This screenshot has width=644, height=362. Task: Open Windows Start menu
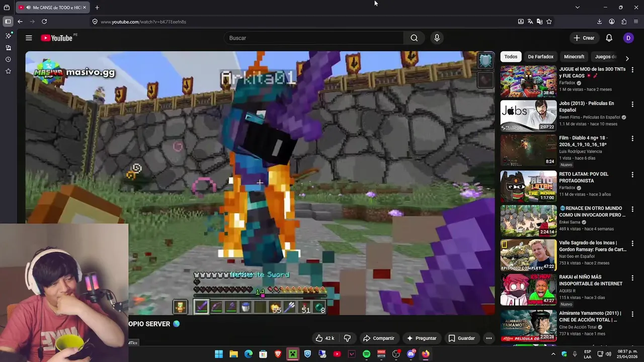pos(219,354)
